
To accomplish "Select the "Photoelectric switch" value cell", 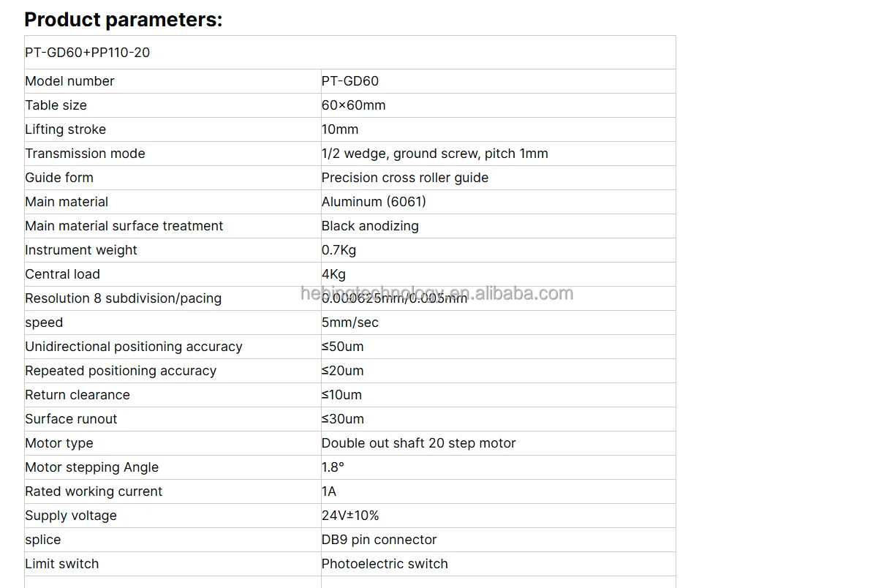I will (385, 564).
